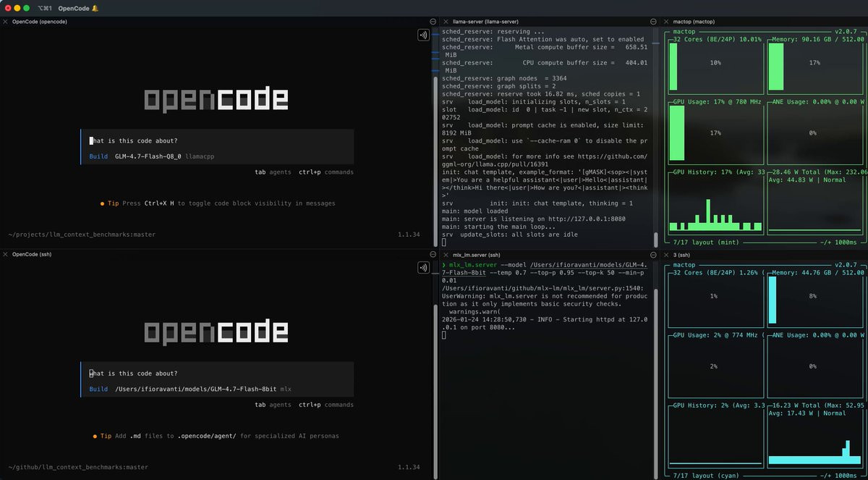Click the llamacpp provider label

[200, 156]
